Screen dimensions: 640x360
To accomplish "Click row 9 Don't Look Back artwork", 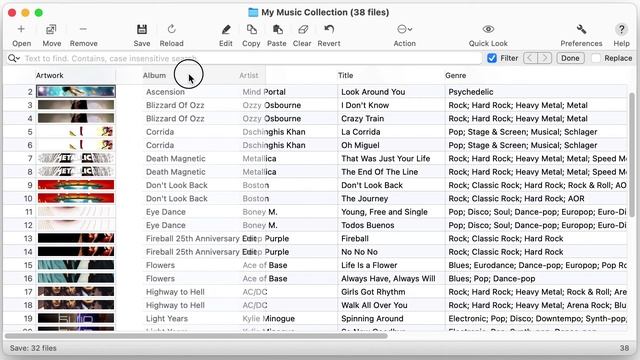I will [76, 185].
